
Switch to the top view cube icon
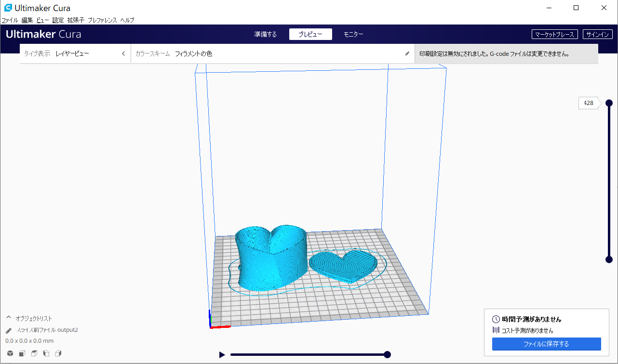tap(34, 353)
